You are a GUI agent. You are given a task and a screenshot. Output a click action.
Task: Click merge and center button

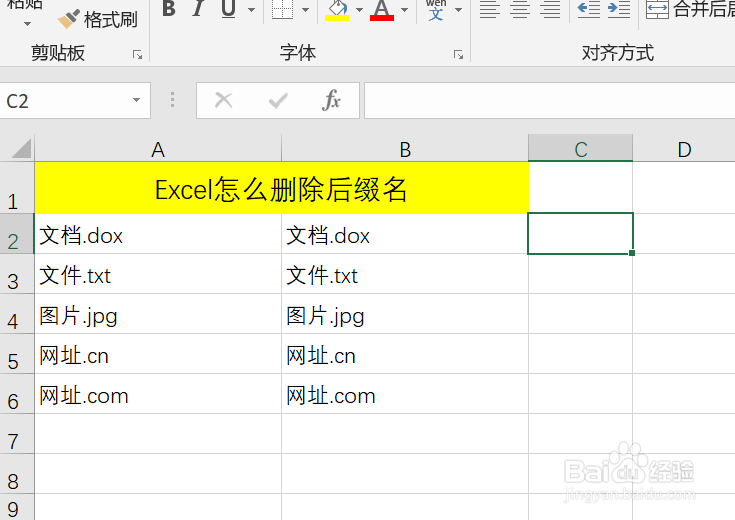pyautogui.click(x=690, y=9)
